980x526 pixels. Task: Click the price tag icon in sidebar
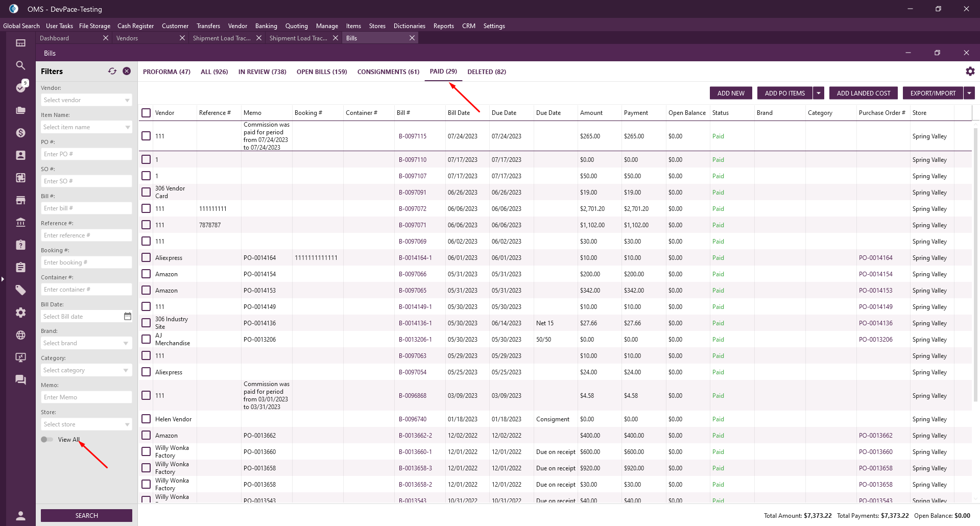20,290
